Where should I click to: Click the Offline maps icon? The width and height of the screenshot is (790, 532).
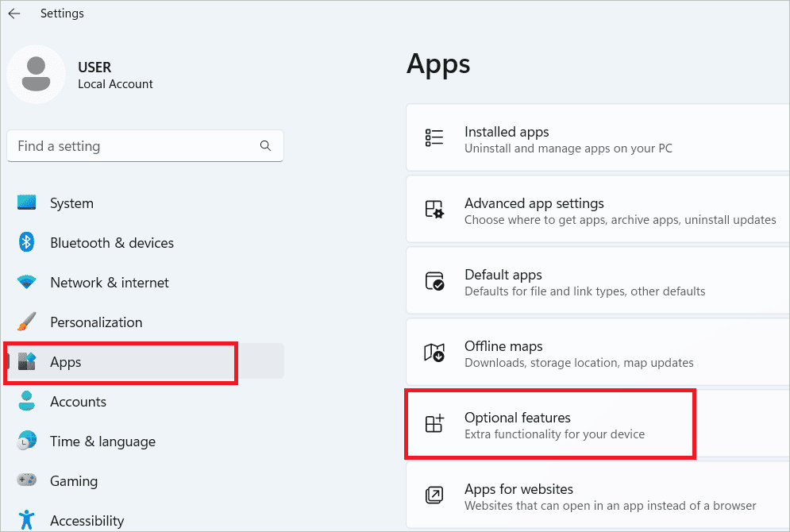coord(434,352)
